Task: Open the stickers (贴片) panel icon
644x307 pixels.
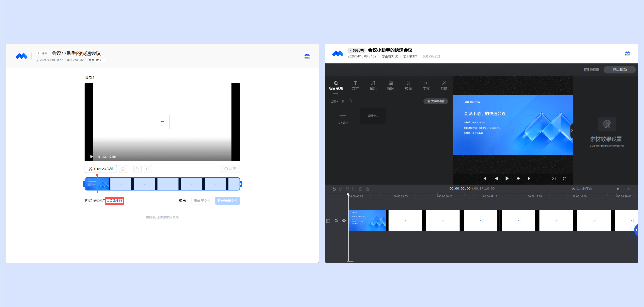Action: [391, 85]
